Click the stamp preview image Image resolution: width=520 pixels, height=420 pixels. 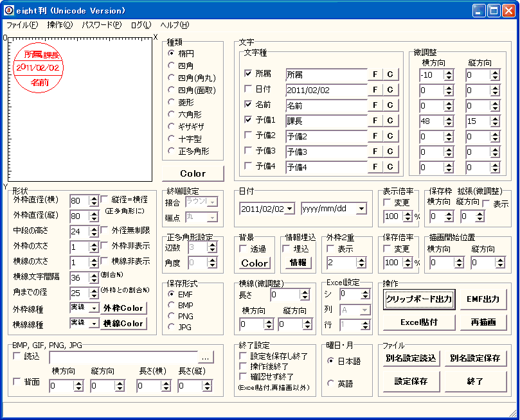39,67
